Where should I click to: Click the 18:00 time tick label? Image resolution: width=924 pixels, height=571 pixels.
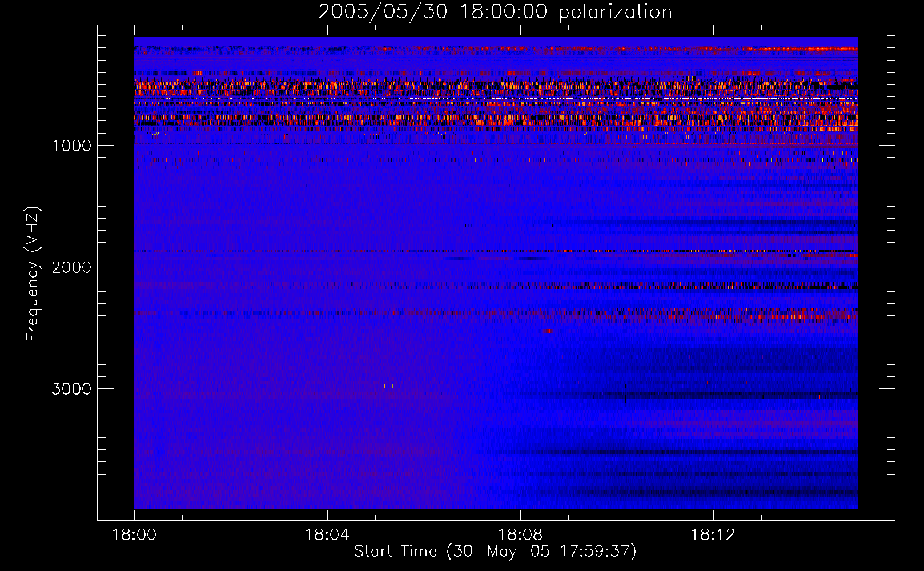[x=134, y=535]
